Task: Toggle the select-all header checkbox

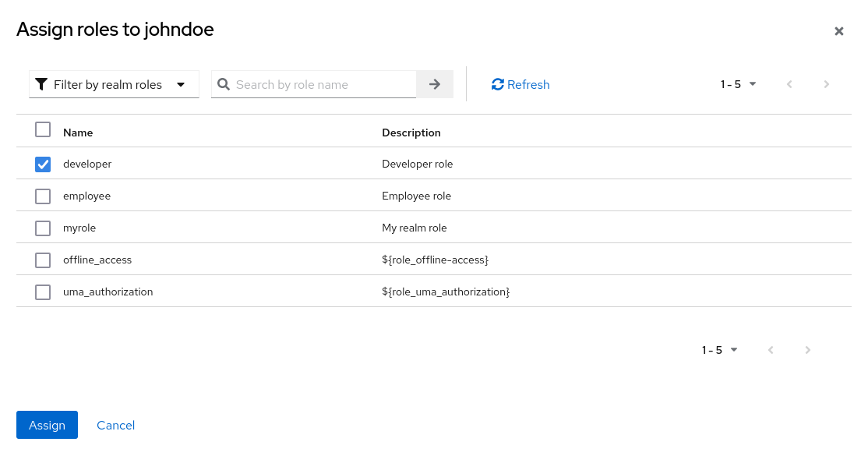Action: point(43,129)
